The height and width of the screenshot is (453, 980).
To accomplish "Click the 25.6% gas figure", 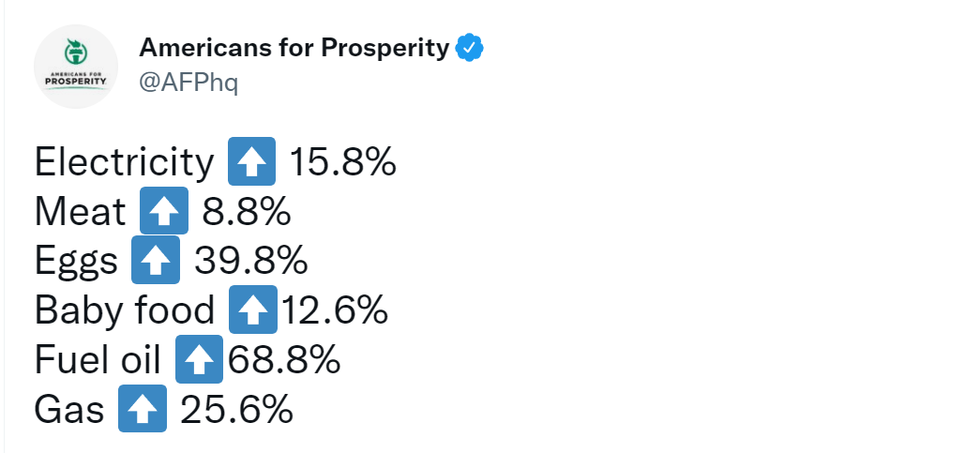I will click(236, 410).
